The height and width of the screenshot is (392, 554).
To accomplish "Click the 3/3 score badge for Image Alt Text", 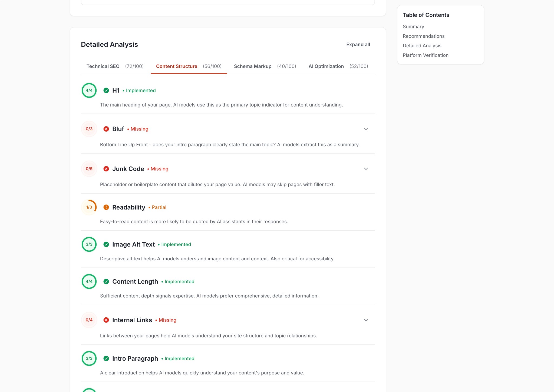I will tap(89, 244).
